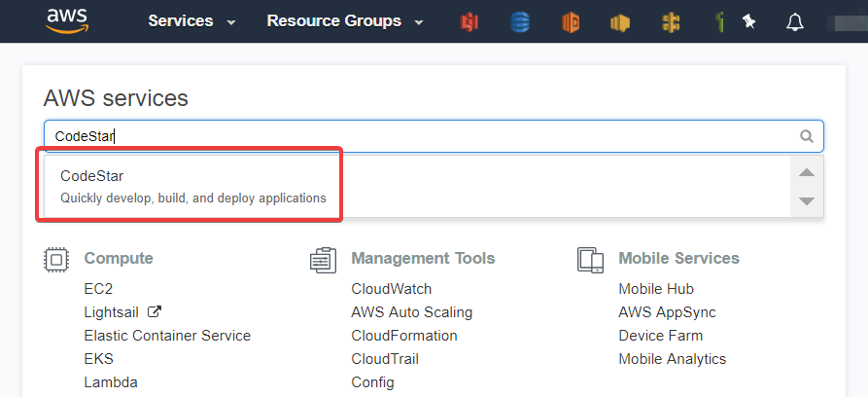The image size is (868, 397).
Task: Click the Lightsail external link icon
Action: (x=155, y=311)
